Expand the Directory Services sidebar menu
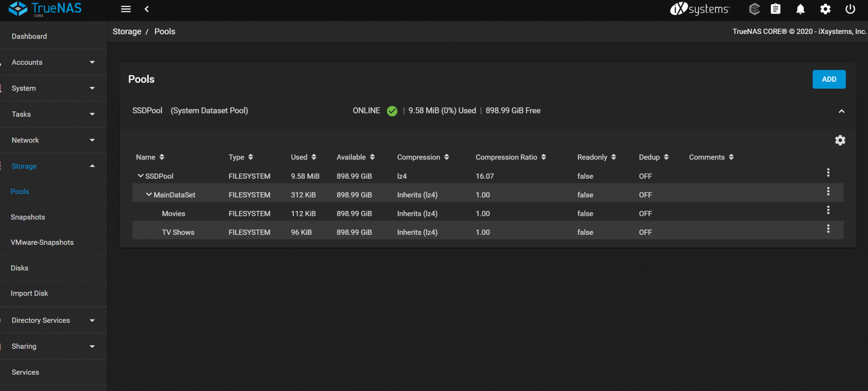868x391 pixels. tap(53, 320)
